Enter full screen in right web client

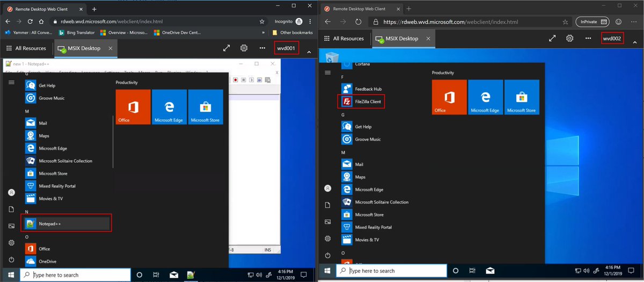coord(553,38)
